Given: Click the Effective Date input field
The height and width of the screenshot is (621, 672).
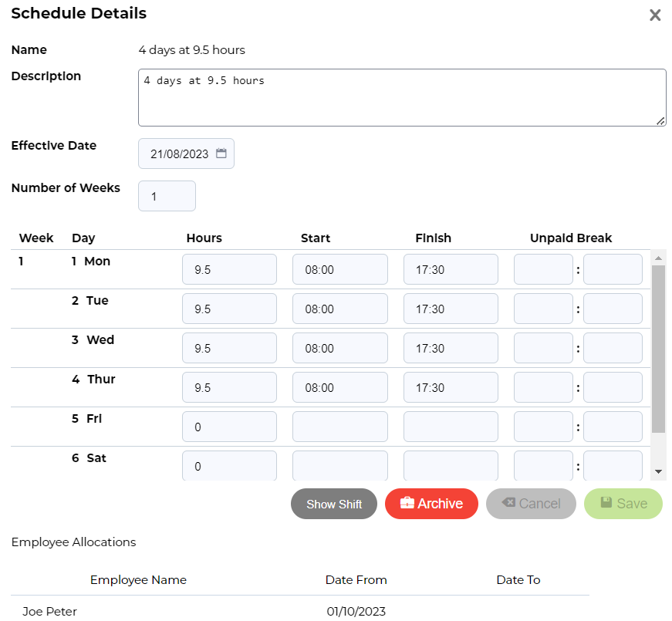Looking at the screenshot, I should (x=179, y=154).
